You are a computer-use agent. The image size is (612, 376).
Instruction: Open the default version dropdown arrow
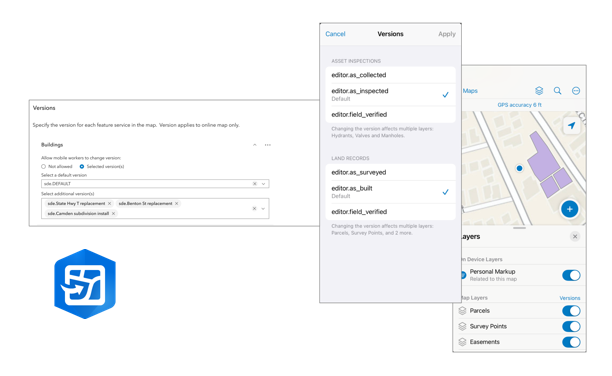pyautogui.click(x=263, y=184)
